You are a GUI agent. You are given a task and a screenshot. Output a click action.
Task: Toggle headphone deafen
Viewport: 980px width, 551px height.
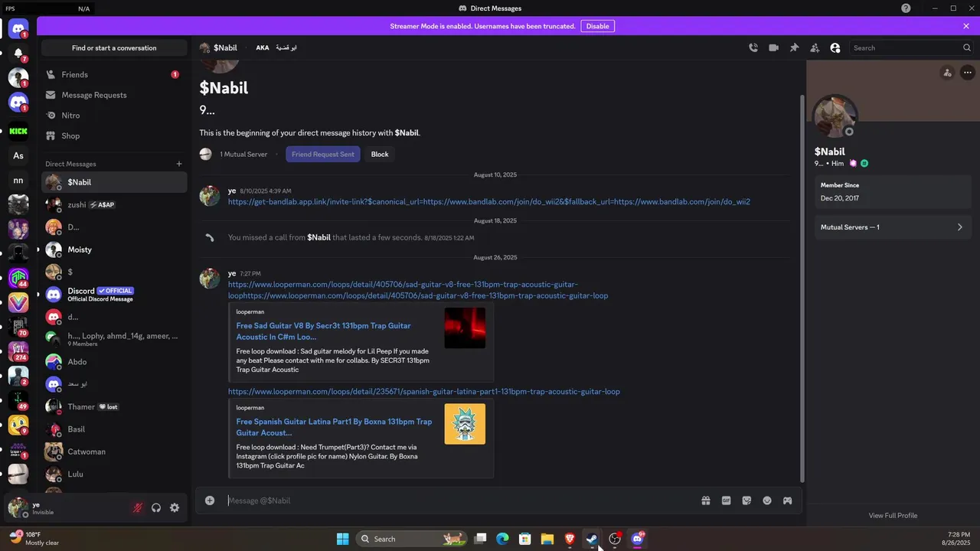coord(156,507)
